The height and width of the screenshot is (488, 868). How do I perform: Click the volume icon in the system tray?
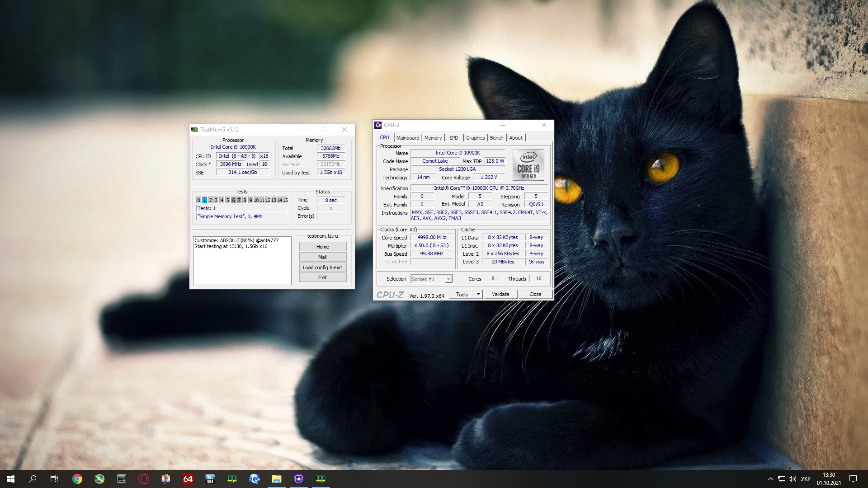pyautogui.click(x=793, y=479)
